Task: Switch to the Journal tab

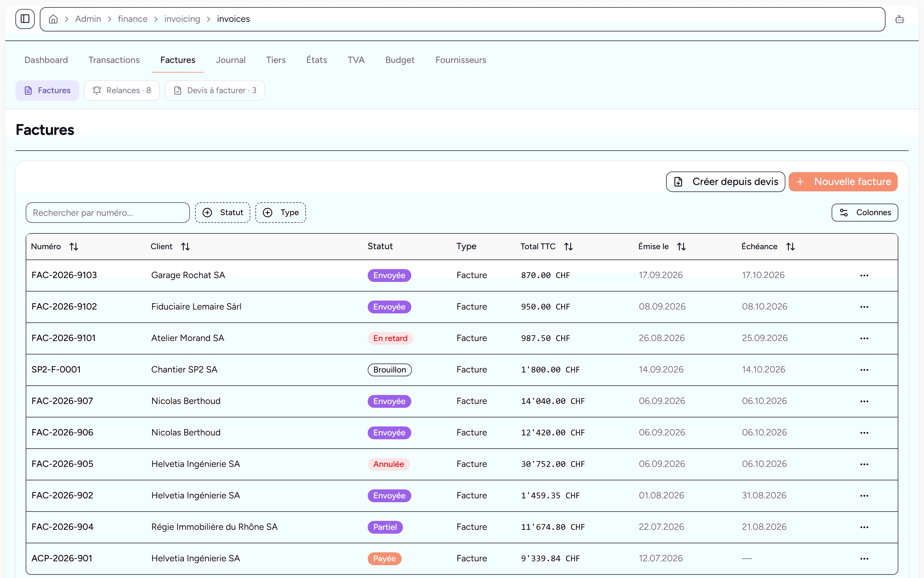Action: (x=231, y=60)
